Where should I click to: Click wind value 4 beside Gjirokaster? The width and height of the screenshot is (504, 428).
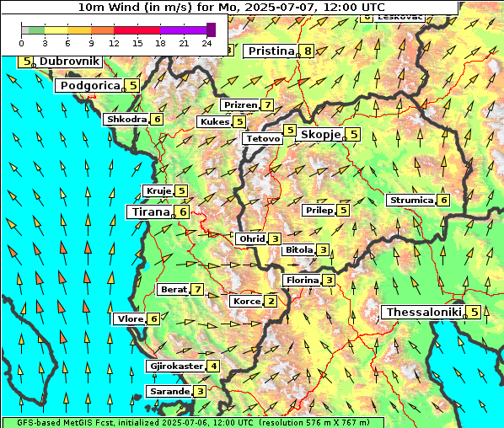(x=214, y=366)
